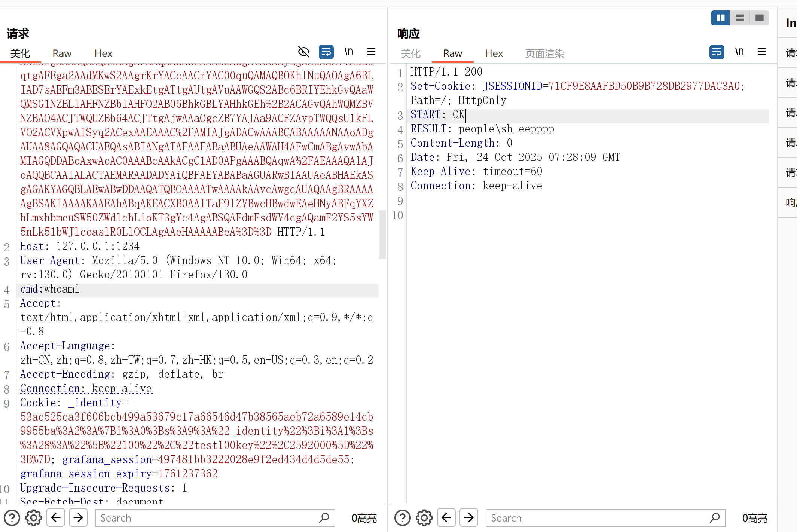Image resolution: width=797 pixels, height=532 pixels.
Task: Go to next match in response search
Action: pyautogui.click(x=469, y=518)
